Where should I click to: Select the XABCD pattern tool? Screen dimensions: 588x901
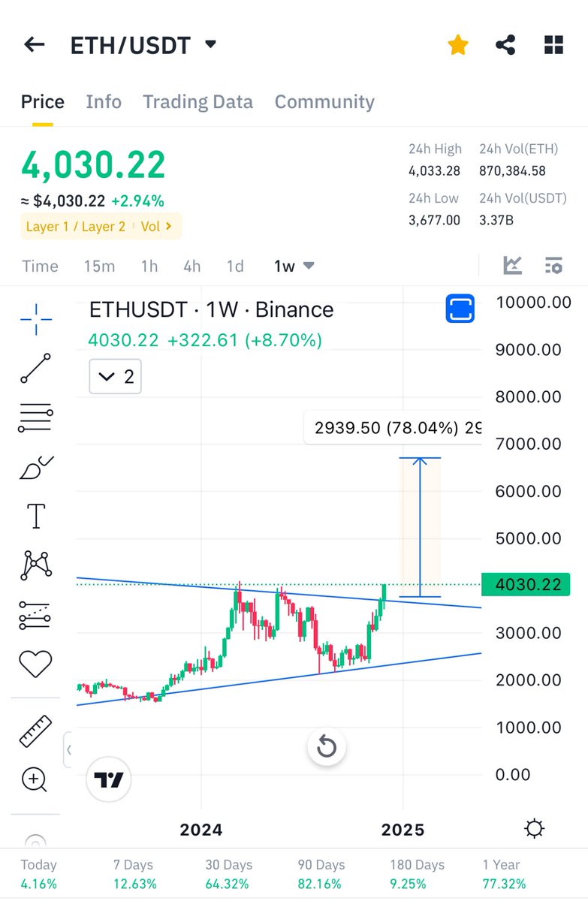point(36,565)
